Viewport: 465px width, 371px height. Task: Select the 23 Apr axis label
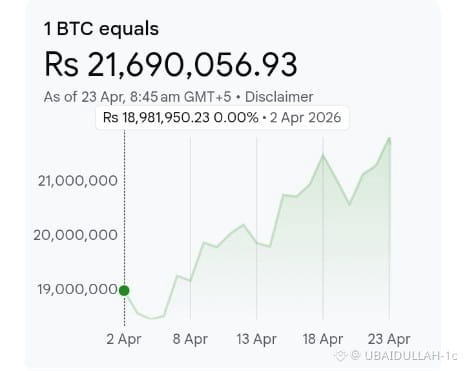(389, 339)
